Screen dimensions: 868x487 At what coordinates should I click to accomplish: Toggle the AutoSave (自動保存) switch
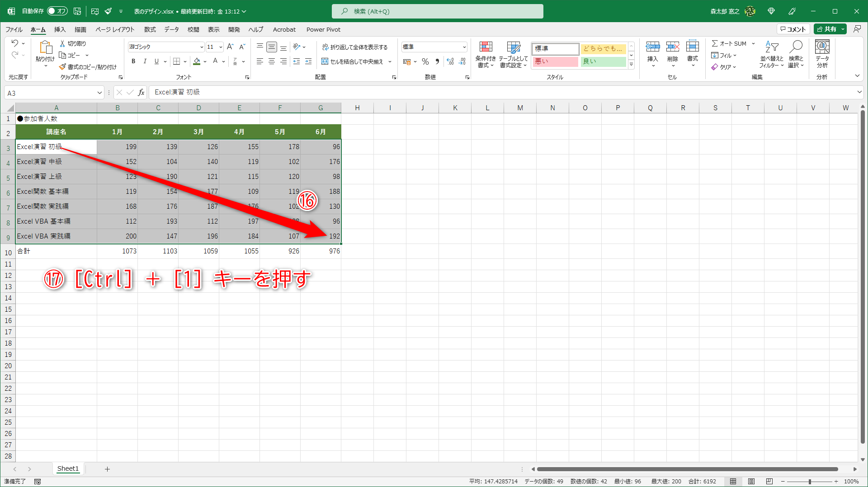click(57, 11)
